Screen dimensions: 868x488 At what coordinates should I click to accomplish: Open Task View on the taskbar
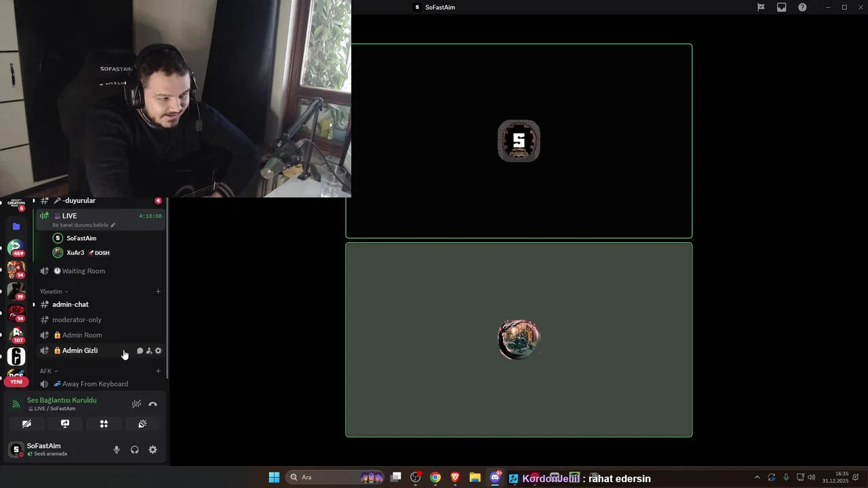396,477
